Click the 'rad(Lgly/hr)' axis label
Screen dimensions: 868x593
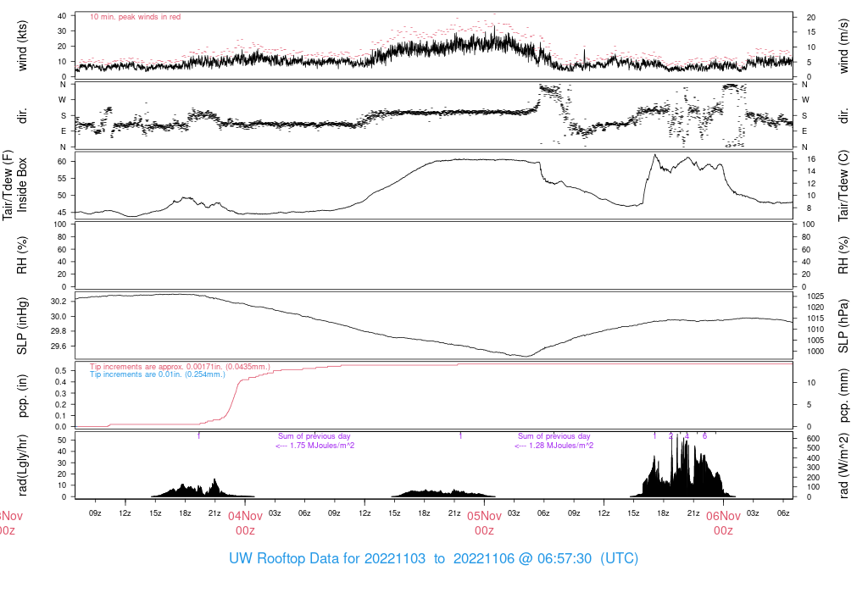22,465
